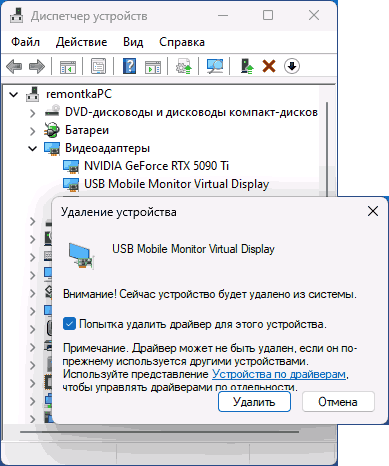
Task: Expand the DVD-дисководы category chevron
Action: tap(32, 113)
